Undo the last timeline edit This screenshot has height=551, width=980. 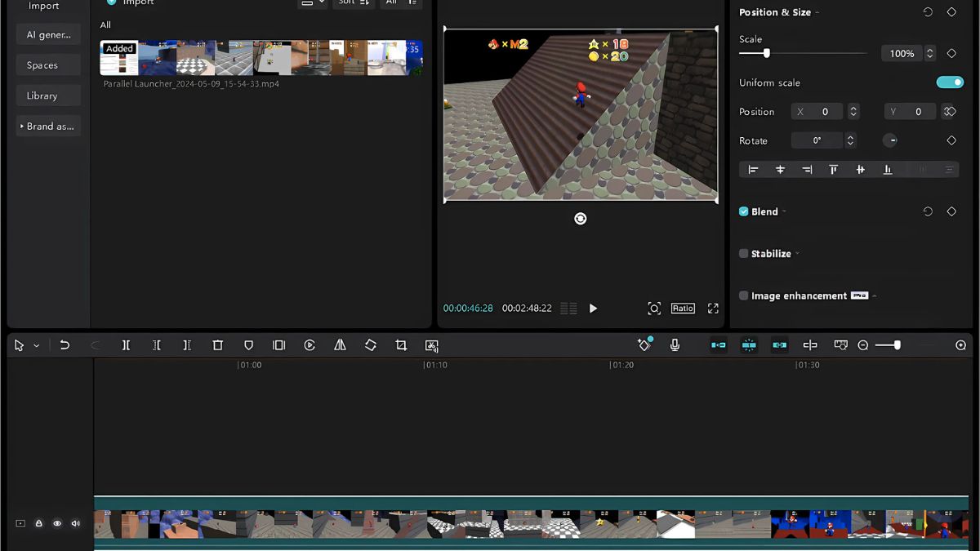tap(65, 345)
